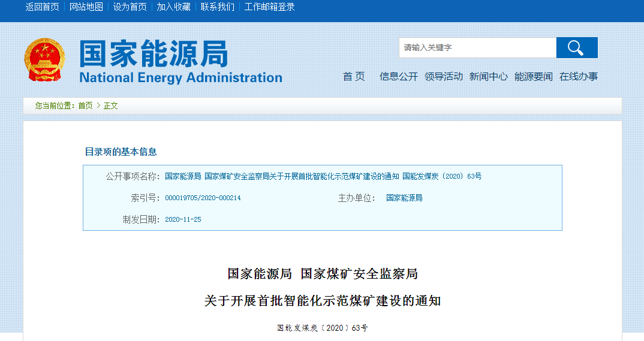The width and height of the screenshot is (644, 341).
Task: Click the 索引号 label
Action: (145, 198)
